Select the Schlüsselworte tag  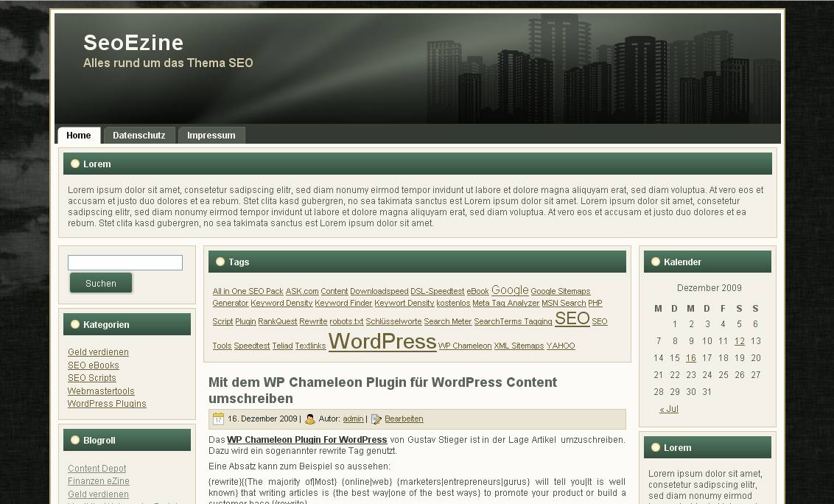pos(393,321)
